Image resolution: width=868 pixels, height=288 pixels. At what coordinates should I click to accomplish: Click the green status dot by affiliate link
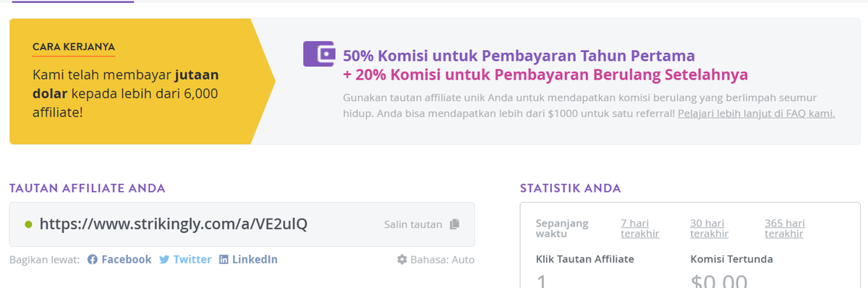[x=28, y=224]
